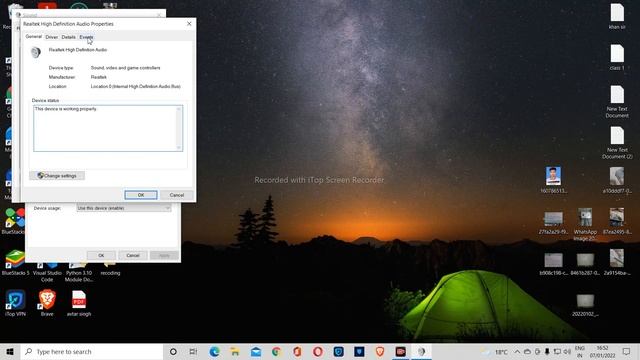Confirm with OK in Realtek Audio Properties
This screenshot has width=640, height=360.
point(141,195)
